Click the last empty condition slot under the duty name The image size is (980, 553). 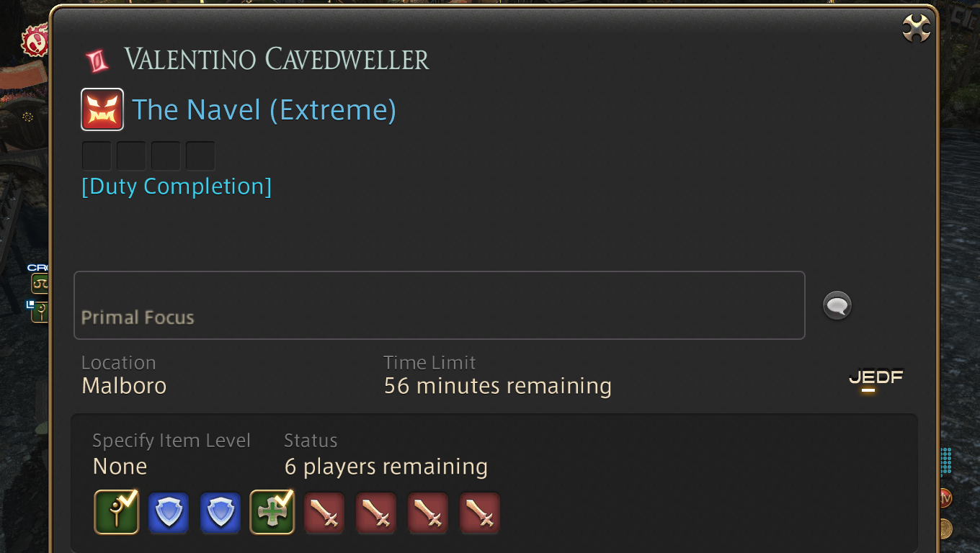click(200, 156)
